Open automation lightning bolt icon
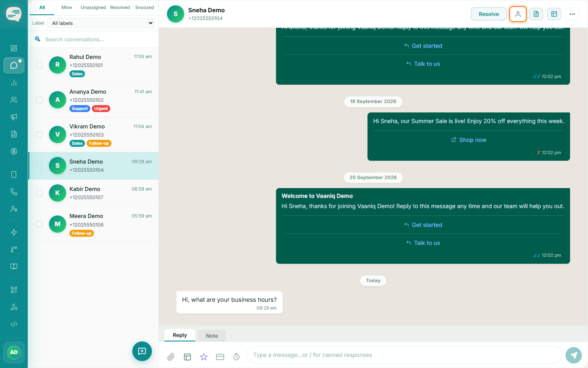 [14, 232]
